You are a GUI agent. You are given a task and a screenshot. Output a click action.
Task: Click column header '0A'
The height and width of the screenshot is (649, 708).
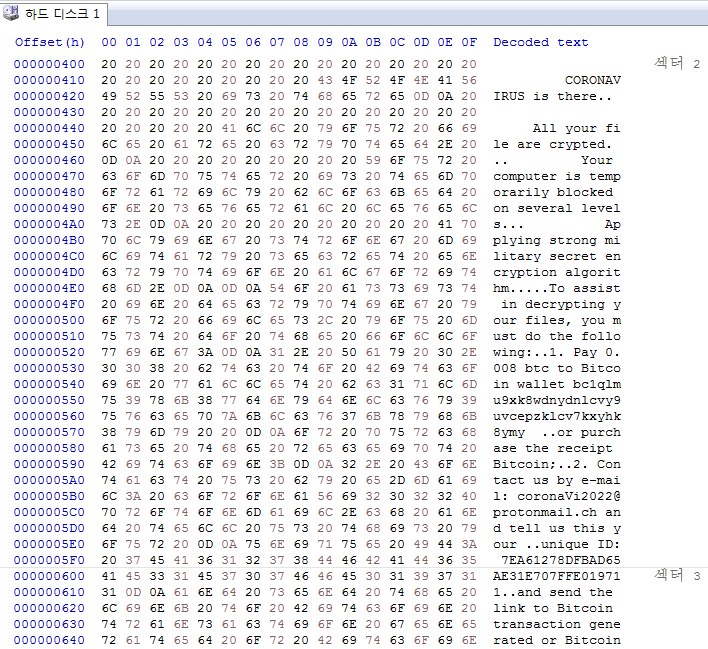pos(349,42)
